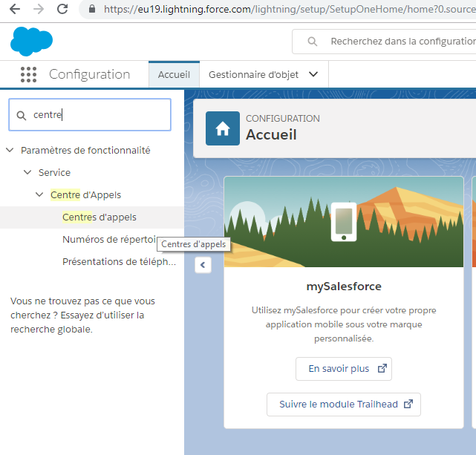Click the quick find field containing centre
The height and width of the screenshot is (455, 476).
pos(90,114)
